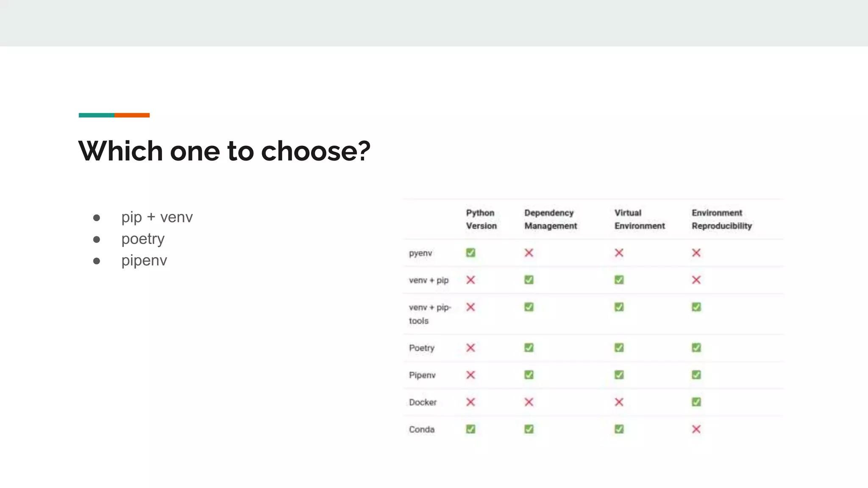This screenshot has height=488, width=868.
Task: Click the 'pipenv' bullet text
Action: tap(144, 261)
